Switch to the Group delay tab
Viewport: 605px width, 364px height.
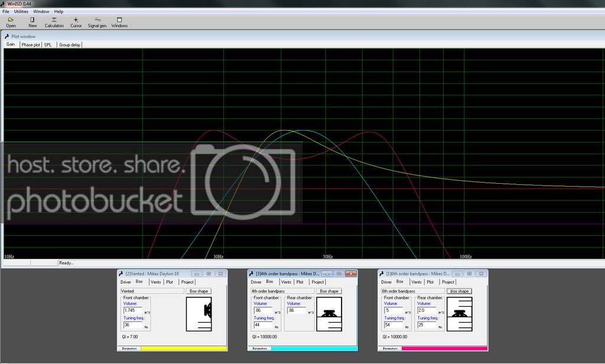click(x=70, y=45)
